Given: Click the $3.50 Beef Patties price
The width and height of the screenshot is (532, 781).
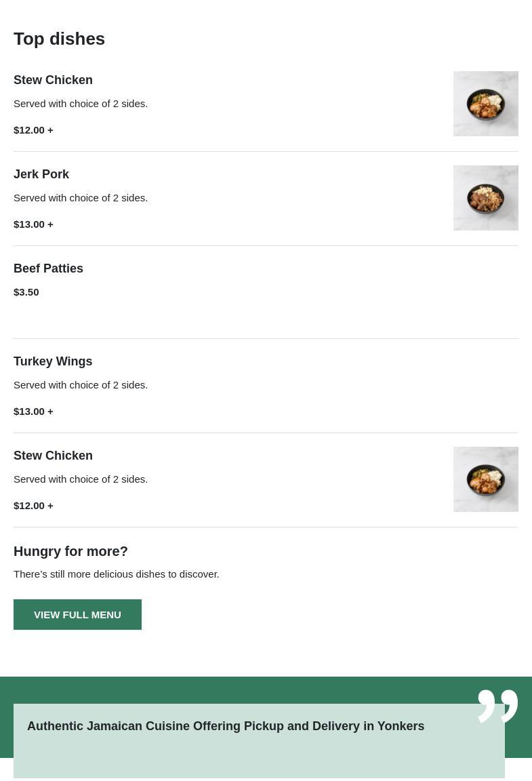Looking at the screenshot, I should click(x=26, y=292).
